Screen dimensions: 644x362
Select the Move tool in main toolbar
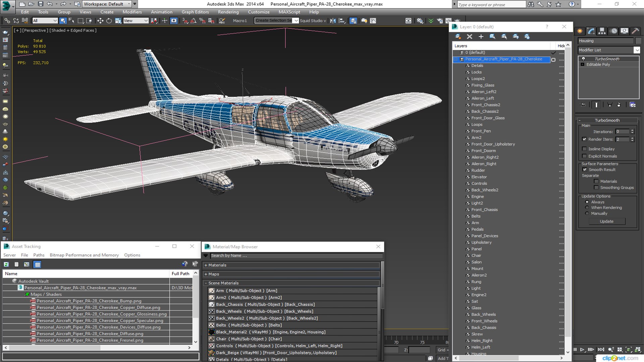point(100,21)
